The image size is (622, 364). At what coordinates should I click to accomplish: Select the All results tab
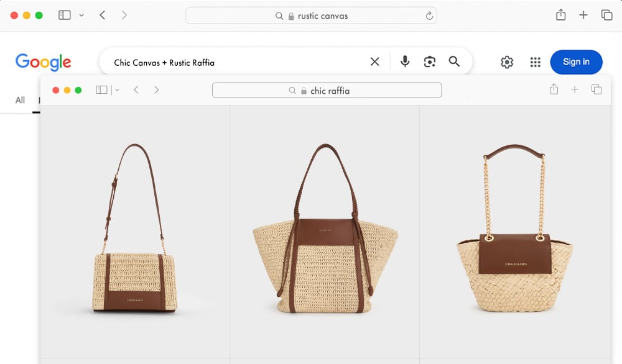click(19, 99)
